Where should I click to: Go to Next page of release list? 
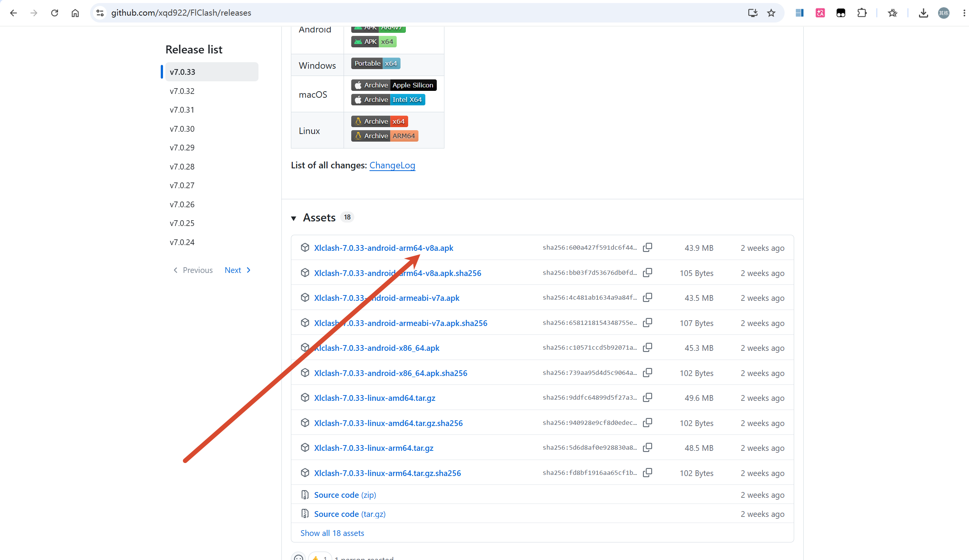point(237,270)
